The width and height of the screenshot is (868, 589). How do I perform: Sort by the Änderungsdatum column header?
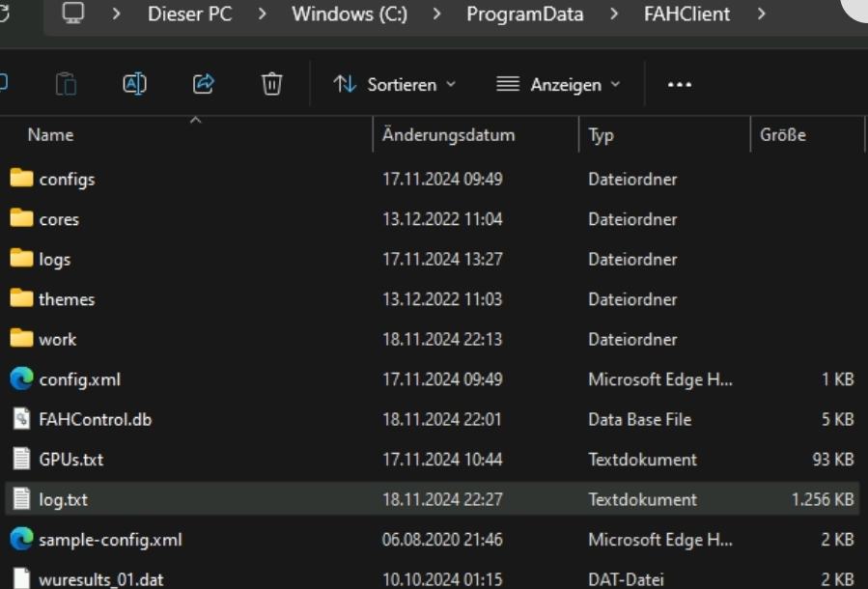click(448, 134)
